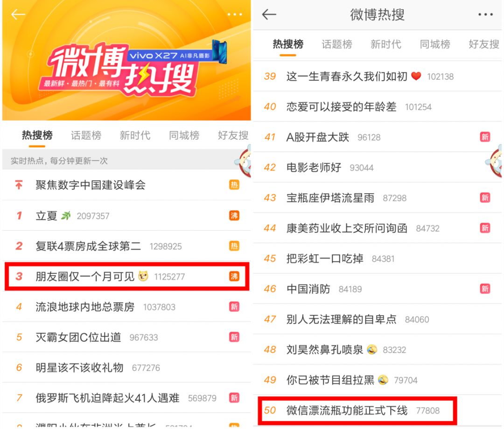This screenshot has width=504, height=429.
Task: Switch to 话题榜 tab in left panel
Action: pyautogui.click(x=86, y=135)
